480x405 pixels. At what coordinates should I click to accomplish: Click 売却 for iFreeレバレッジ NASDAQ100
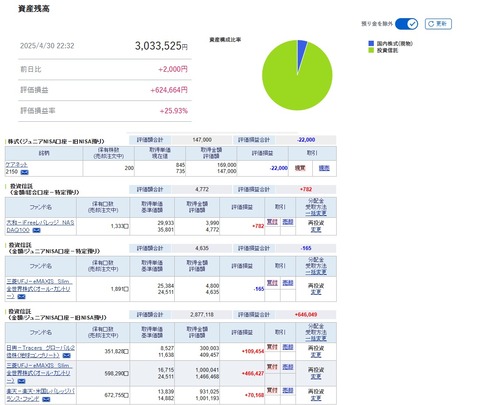288,222
